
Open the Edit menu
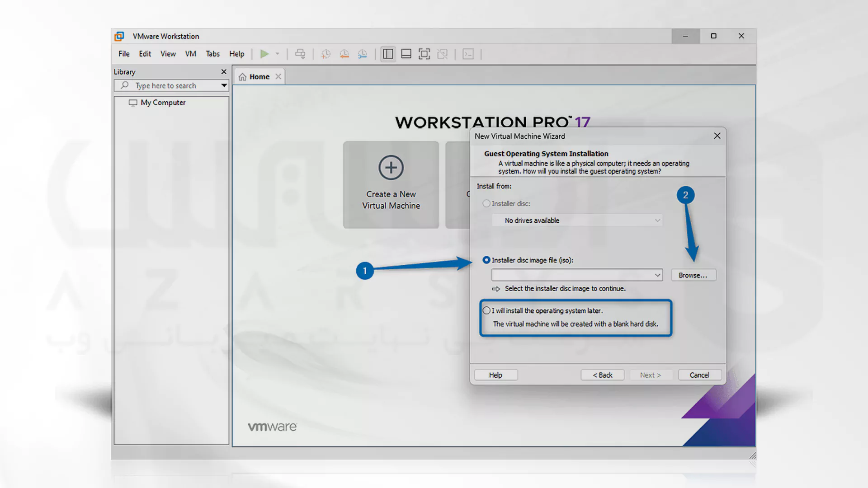point(145,54)
